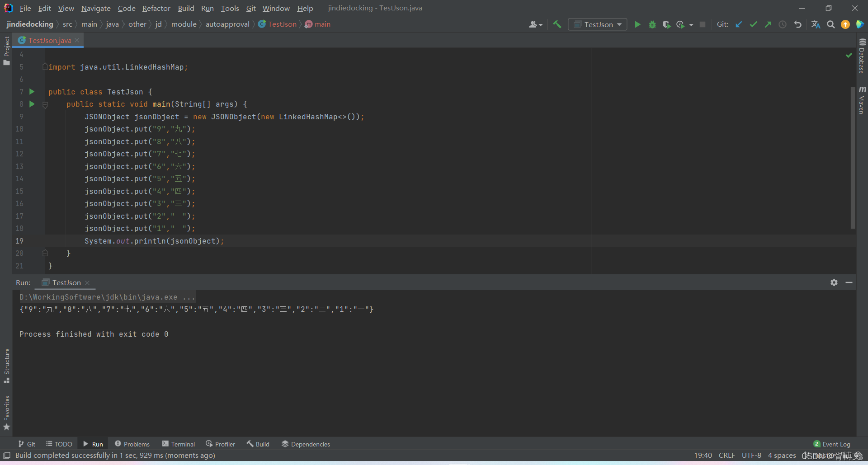Run TestJson with the green Run icon
The width and height of the screenshot is (868, 465).
click(x=637, y=24)
